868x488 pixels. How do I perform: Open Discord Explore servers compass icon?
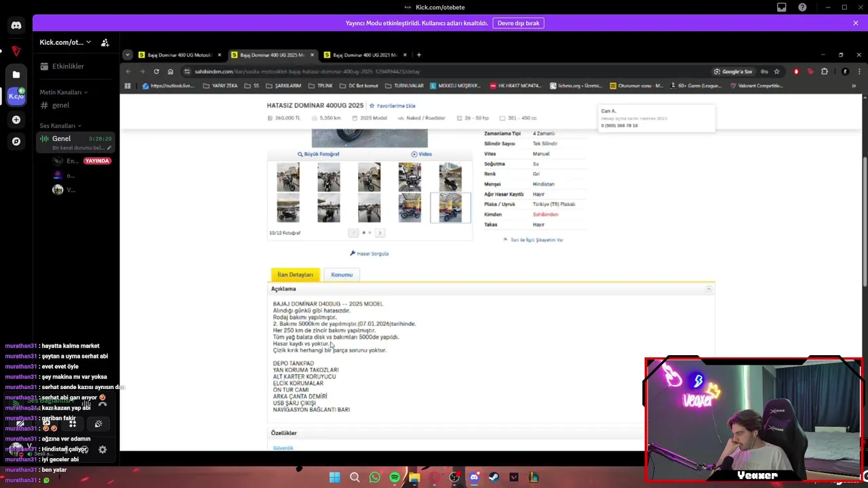click(x=16, y=142)
